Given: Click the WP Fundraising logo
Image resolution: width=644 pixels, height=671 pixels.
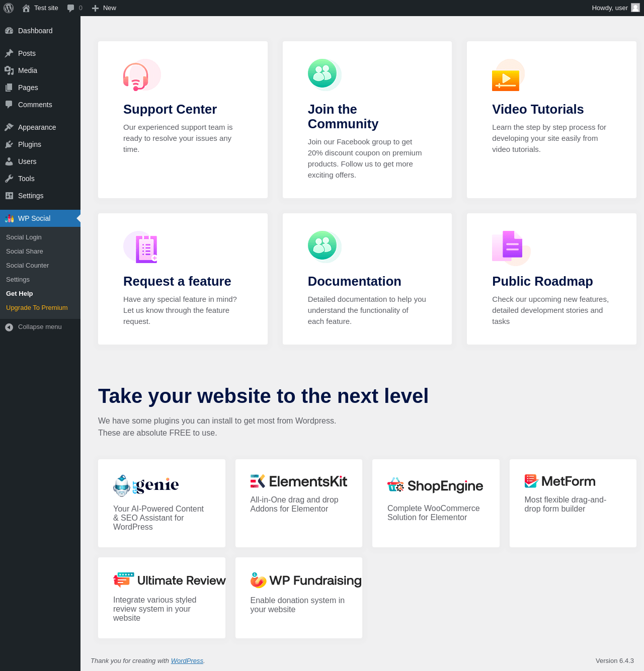Looking at the screenshot, I should coord(306,580).
